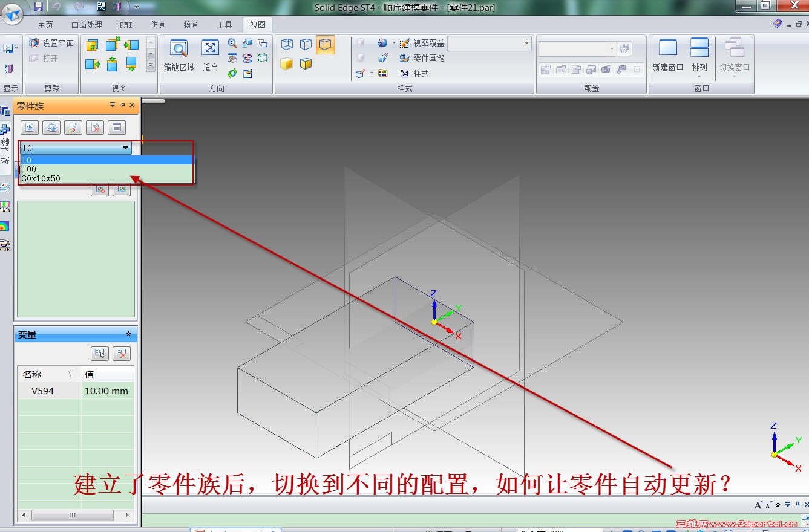Click the Rename Member pencil icon
Image resolution: width=809 pixels, height=532 pixels.
click(x=73, y=128)
